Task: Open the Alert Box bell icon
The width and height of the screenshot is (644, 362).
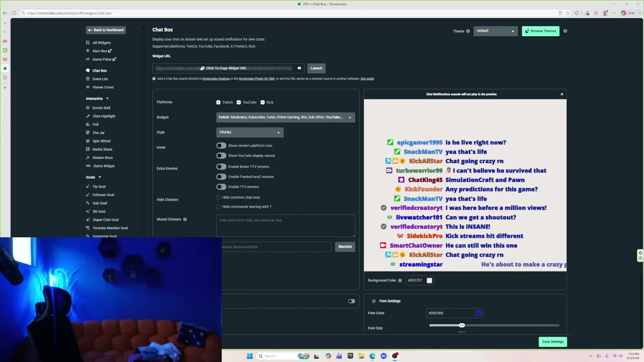Action: click(88, 51)
